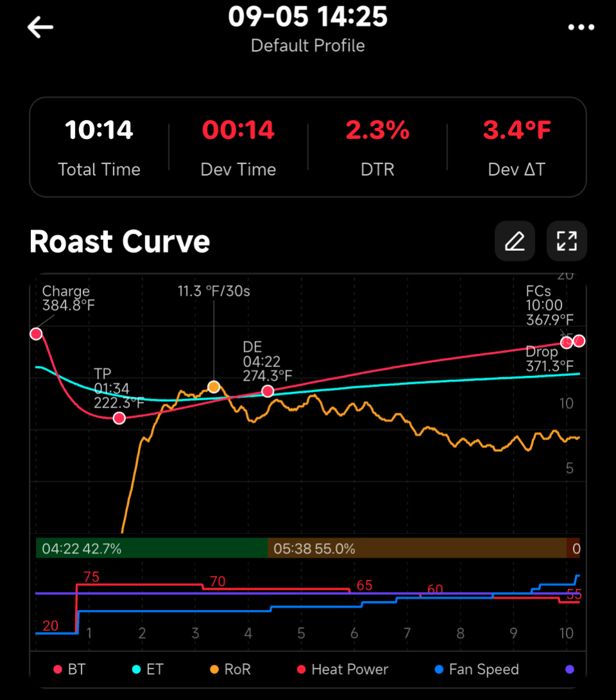Toggle the purple legend dot series
The image size is (616, 700).
click(x=570, y=669)
